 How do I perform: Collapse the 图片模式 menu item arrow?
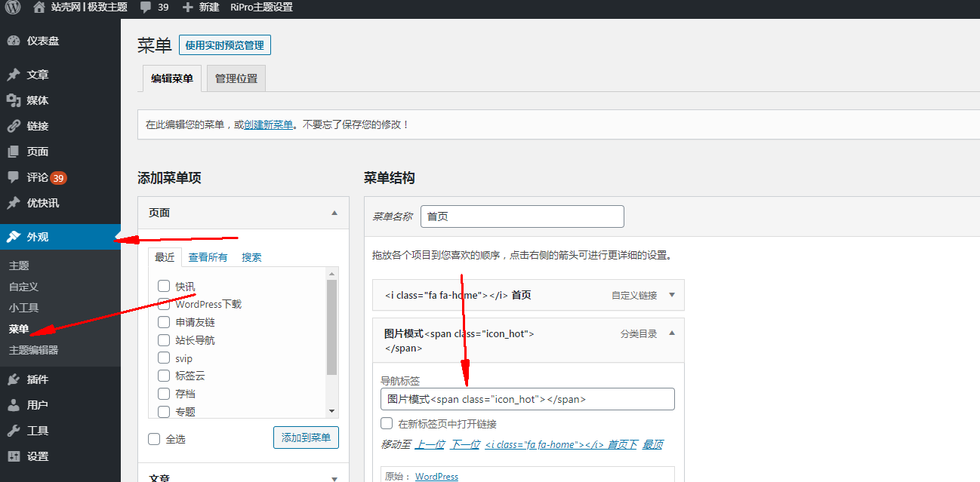(x=672, y=333)
